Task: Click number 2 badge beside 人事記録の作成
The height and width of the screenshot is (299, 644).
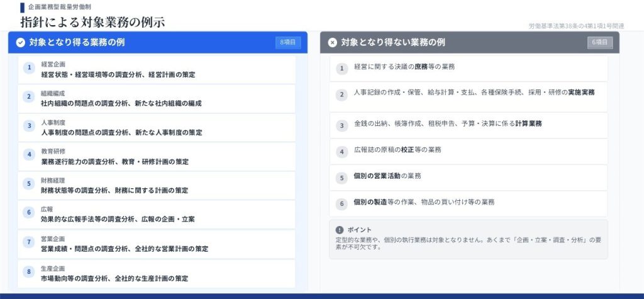Action: 341,95
